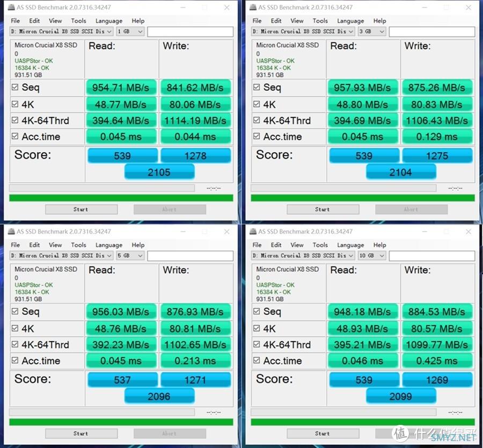Click the Seq write result 876.93 MB/s
This screenshot has width=483, height=448.
(195, 312)
